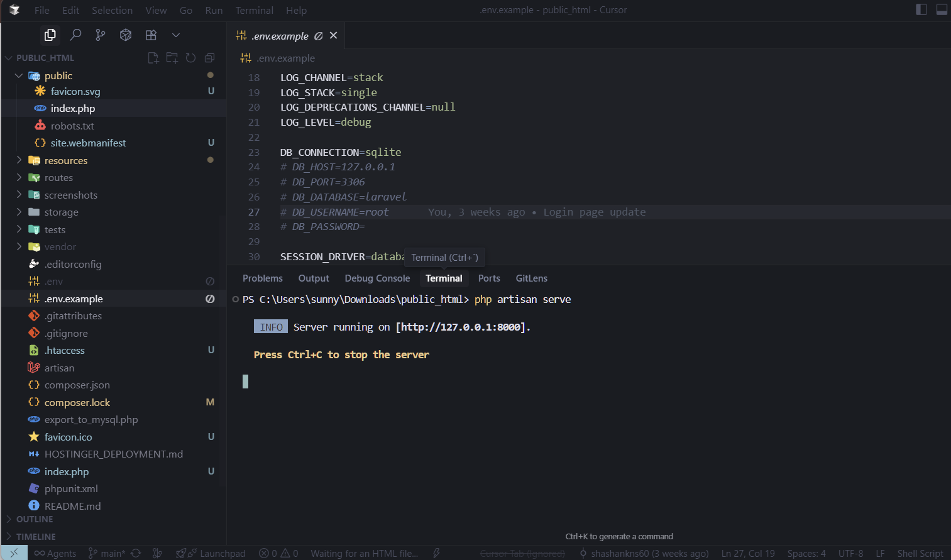Toggle the secondary panel visibility
951x560 pixels.
click(941, 9)
